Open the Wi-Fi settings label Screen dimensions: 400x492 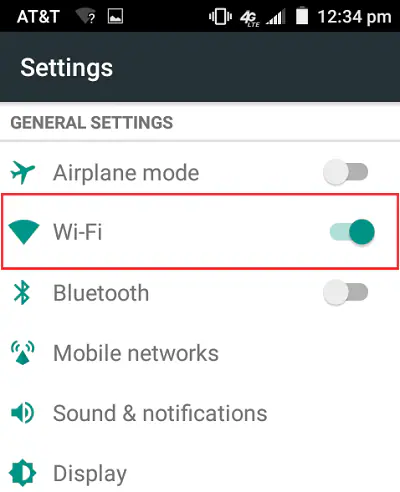tap(78, 232)
